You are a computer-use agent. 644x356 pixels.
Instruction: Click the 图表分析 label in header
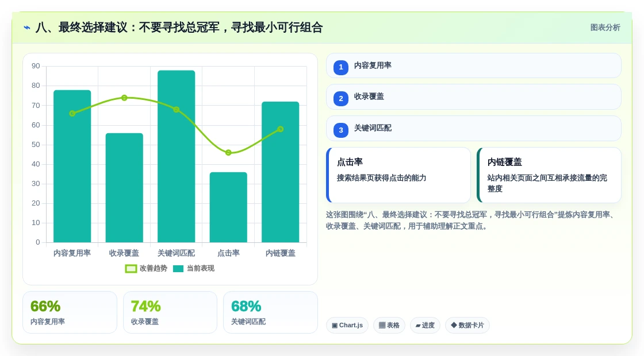605,28
